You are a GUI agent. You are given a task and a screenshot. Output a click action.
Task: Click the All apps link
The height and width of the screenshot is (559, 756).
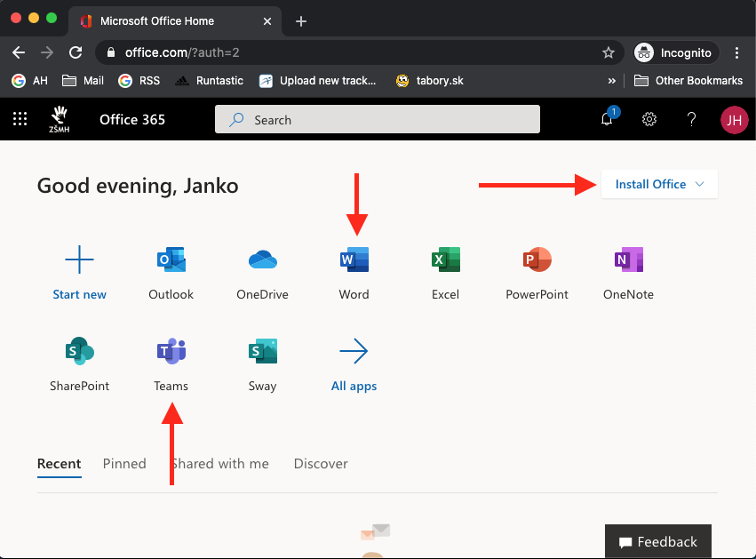tap(354, 386)
